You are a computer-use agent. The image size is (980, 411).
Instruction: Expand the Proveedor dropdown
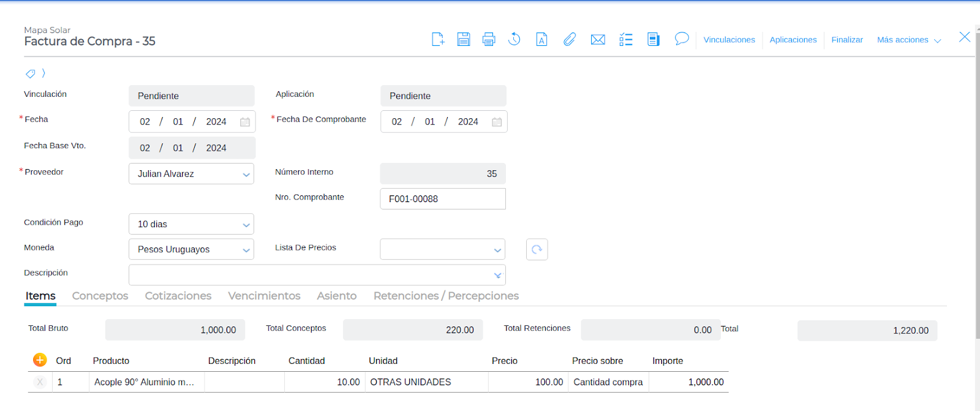246,175
